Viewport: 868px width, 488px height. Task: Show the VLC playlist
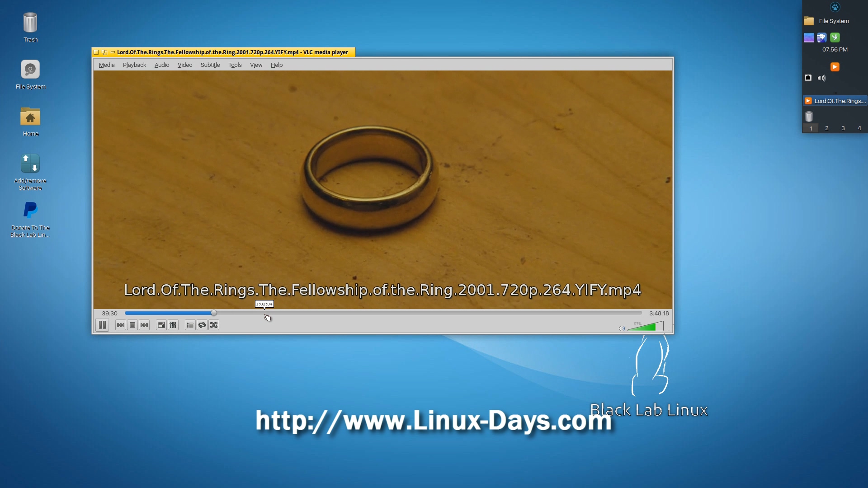tap(190, 325)
